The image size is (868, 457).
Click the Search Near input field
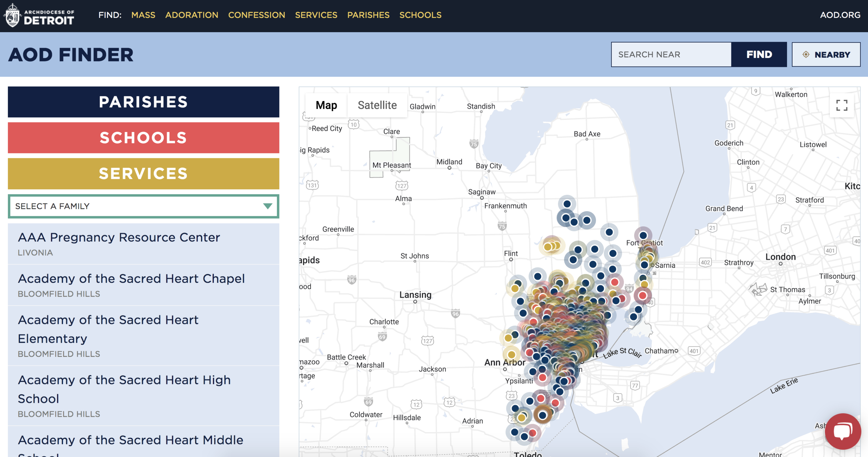point(671,55)
